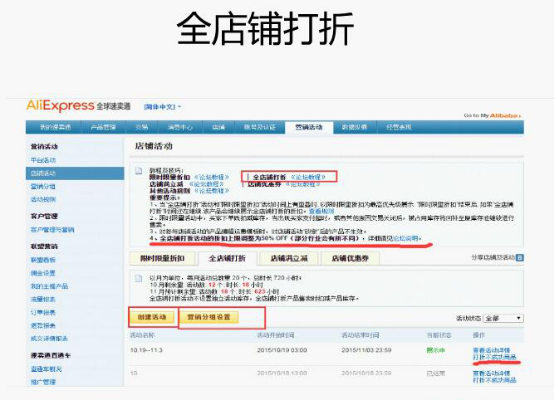Open the 我的速卖通 top navigation item

click(x=55, y=127)
